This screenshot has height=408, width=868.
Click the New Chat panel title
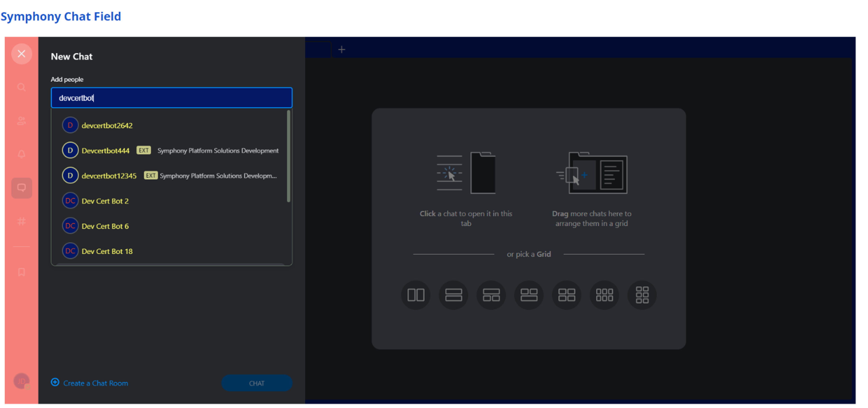coord(72,56)
